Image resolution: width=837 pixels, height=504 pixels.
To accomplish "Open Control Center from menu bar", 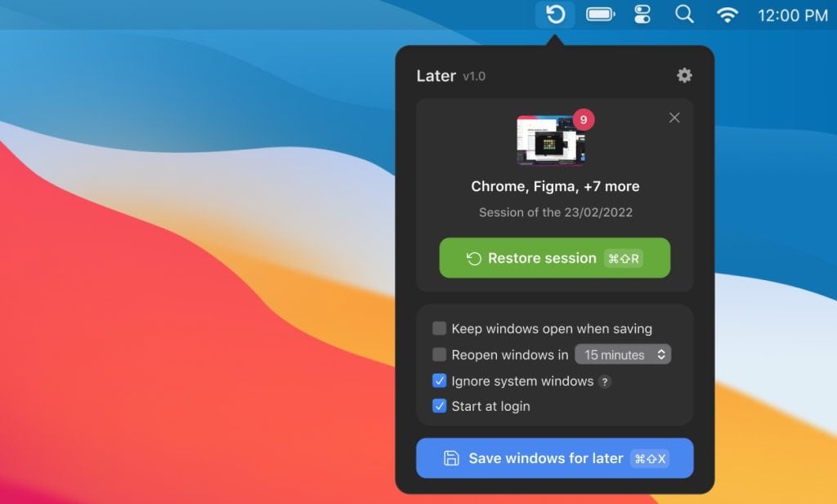I will coord(642,15).
